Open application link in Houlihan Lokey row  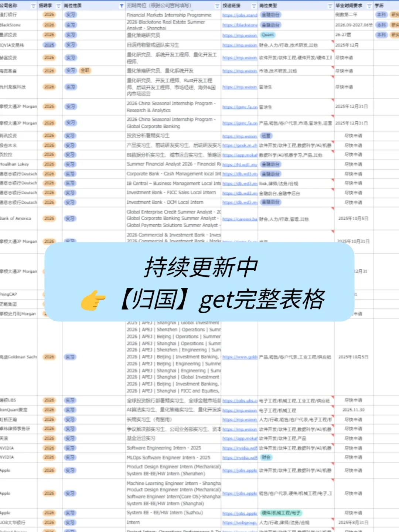240,164
